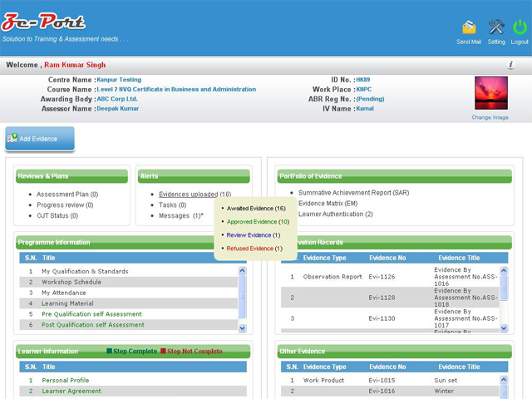Click the sunset profile image thumbnail
Viewport: 532px width, 399px height.
point(491,93)
